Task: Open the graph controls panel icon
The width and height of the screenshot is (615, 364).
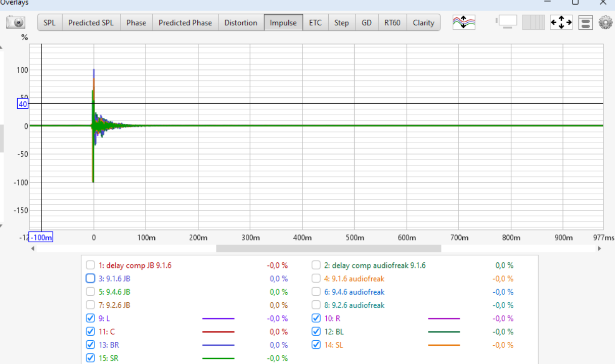Action: click(x=585, y=23)
